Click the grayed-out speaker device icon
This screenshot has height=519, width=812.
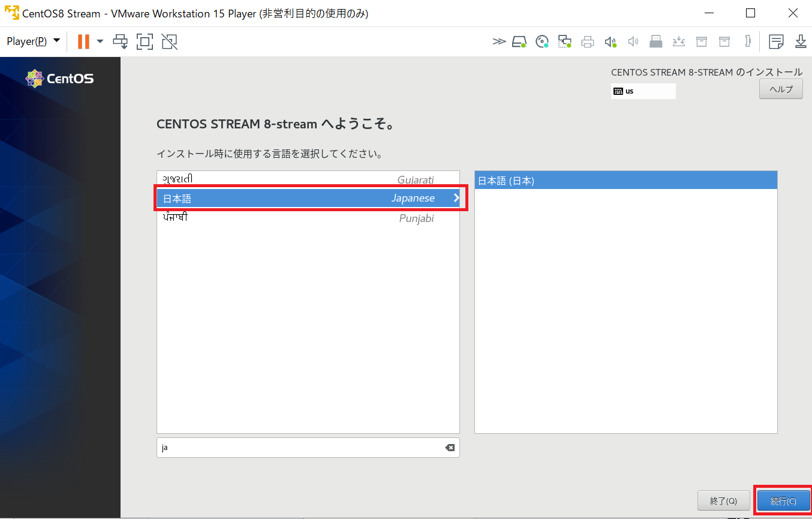[x=633, y=41]
